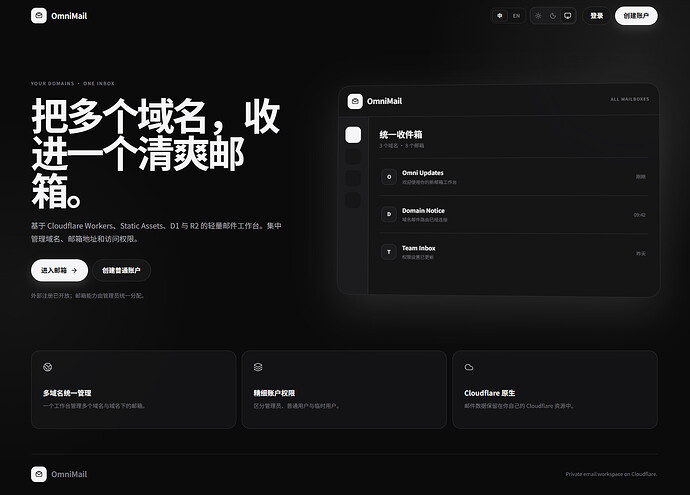Switch language to EN
690x495 pixels.
pyautogui.click(x=516, y=16)
